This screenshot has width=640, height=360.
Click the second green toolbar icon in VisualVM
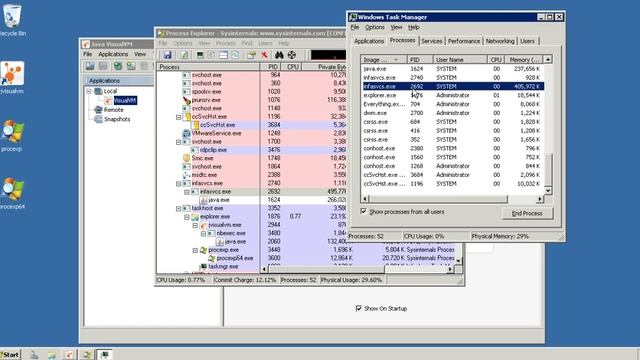[131, 66]
